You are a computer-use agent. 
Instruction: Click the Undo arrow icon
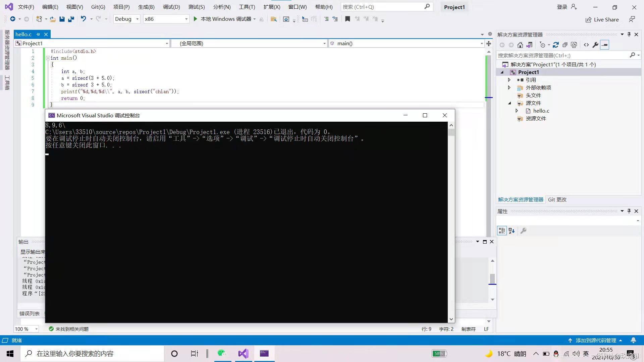click(x=83, y=19)
